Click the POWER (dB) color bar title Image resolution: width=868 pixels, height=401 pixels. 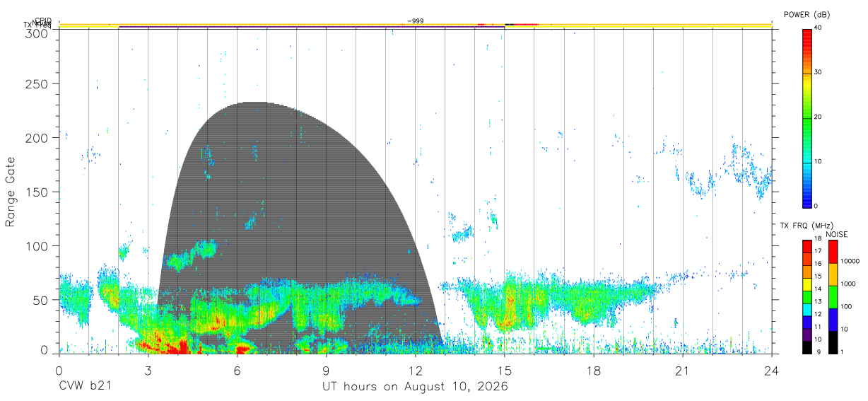(807, 15)
